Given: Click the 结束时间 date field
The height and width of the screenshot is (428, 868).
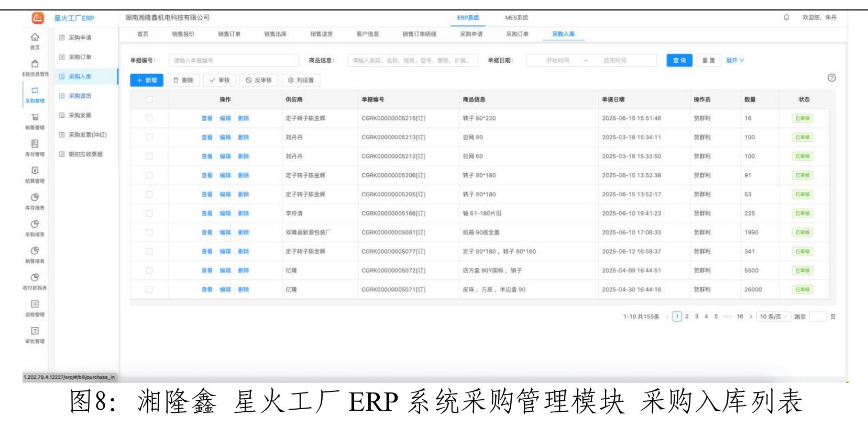Looking at the screenshot, I should point(614,61).
